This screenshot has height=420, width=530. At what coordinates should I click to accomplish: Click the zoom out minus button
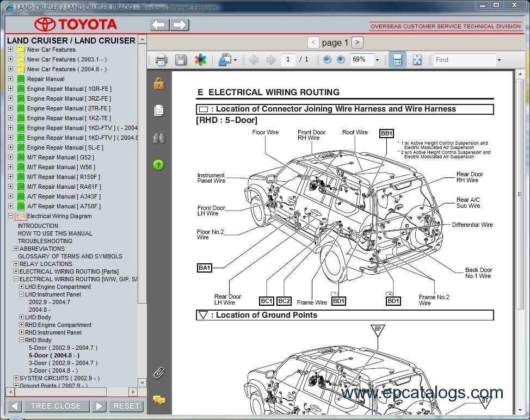327,60
